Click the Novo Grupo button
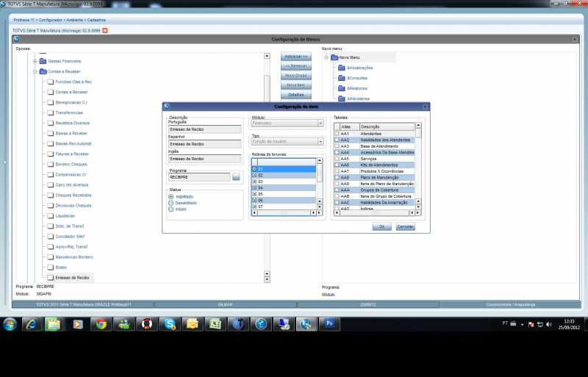The image size is (588, 377). (296, 76)
